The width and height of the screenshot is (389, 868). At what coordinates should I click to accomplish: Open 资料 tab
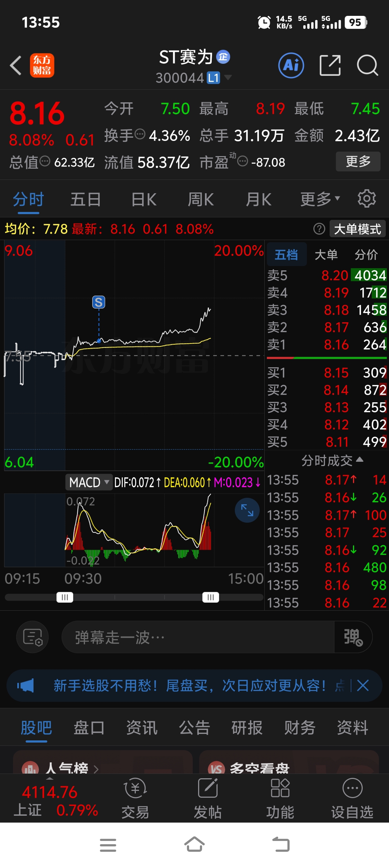click(352, 727)
